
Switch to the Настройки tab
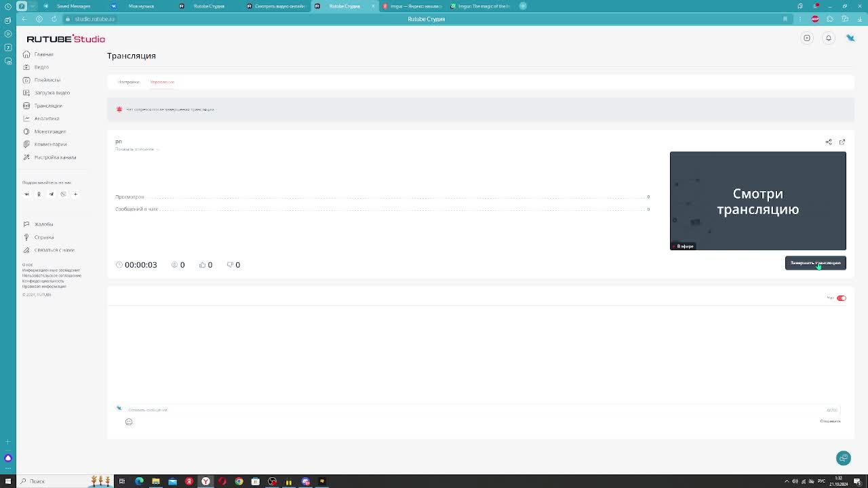128,82
